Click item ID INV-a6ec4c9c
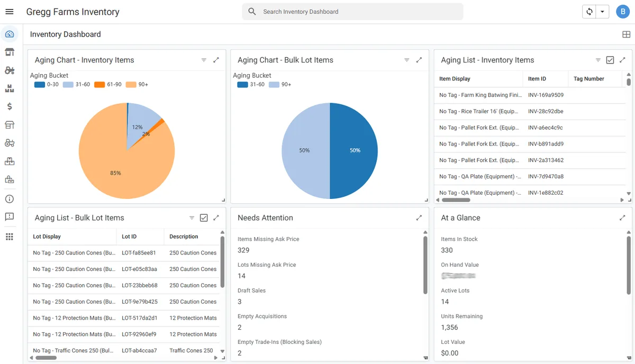The width and height of the screenshot is (635, 364). (546, 128)
